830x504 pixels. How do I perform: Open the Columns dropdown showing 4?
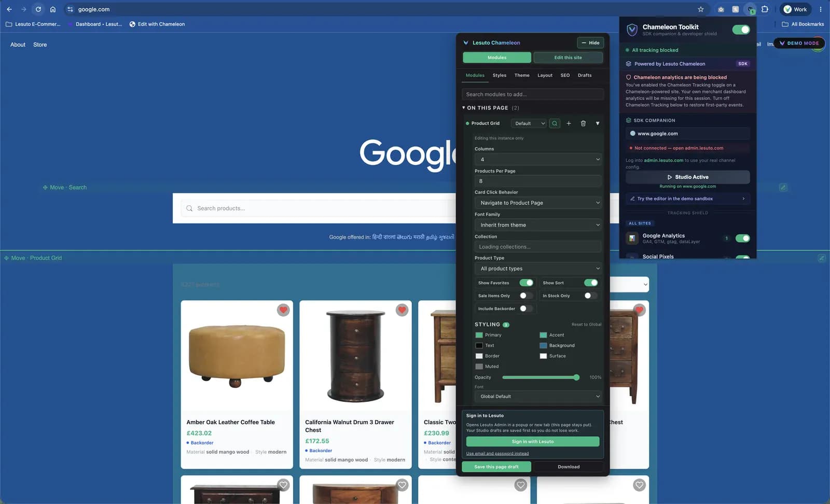(538, 159)
